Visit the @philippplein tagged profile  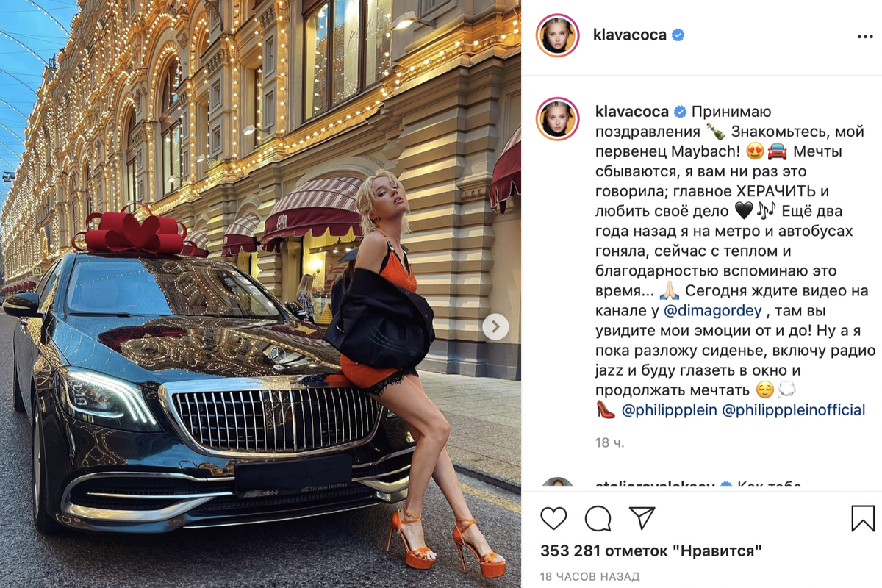tap(670, 410)
